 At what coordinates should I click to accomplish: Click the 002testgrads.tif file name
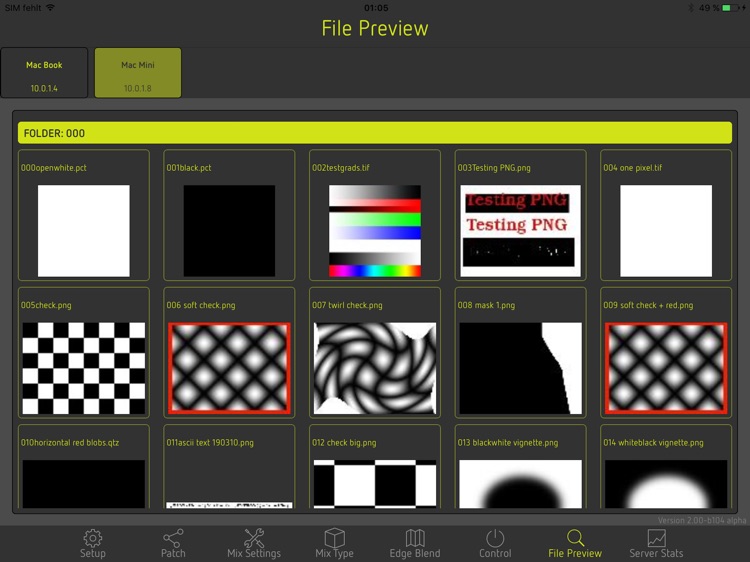341,168
